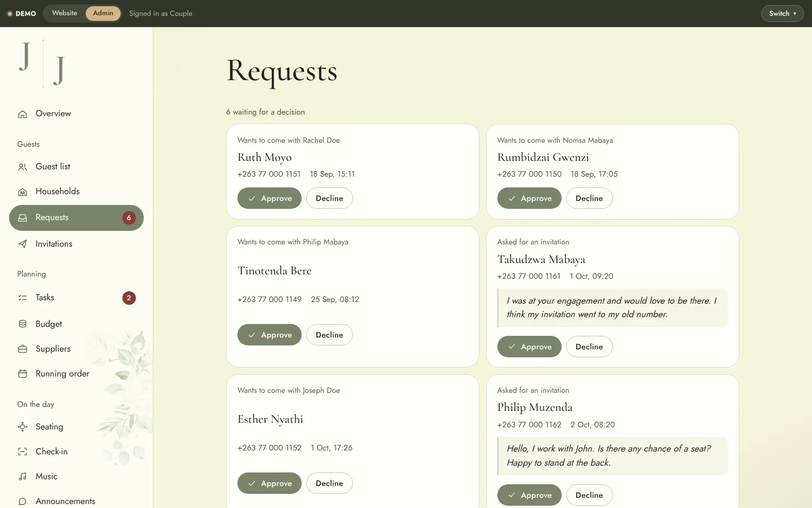Click the name Ruth Moyo
Image resolution: width=812 pixels, height=508 pixels.
click(264, 157)
